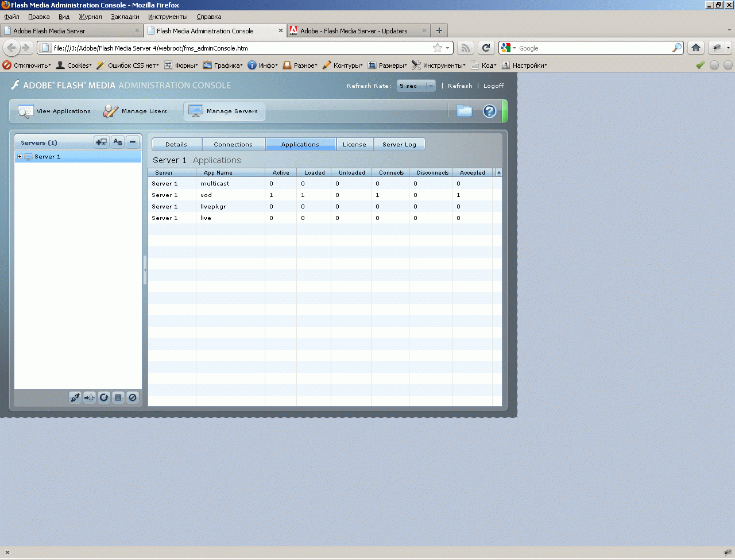Click the stop server prohibition icon
Viewport: 735px width, 560px height.
pyautogui.click(x=133, y=397)
